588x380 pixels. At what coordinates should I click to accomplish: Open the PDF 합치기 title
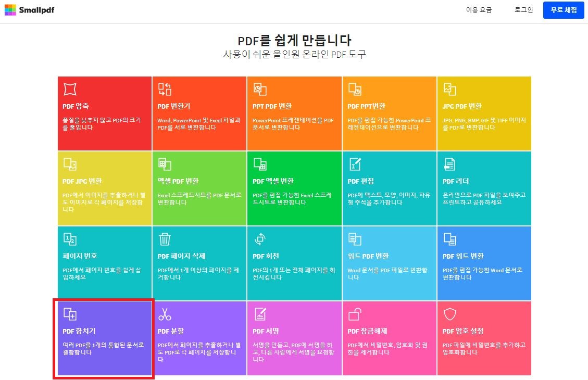coord(79,331)
